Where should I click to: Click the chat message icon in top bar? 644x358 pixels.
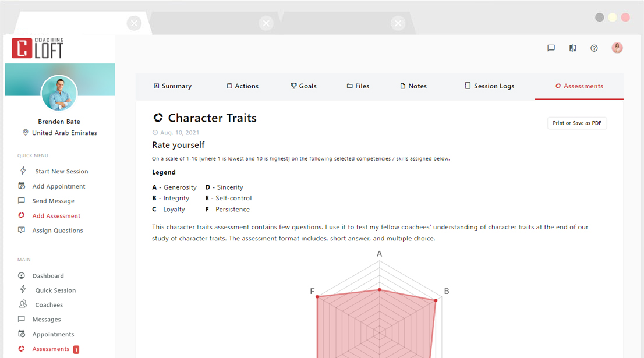[551, 48]
